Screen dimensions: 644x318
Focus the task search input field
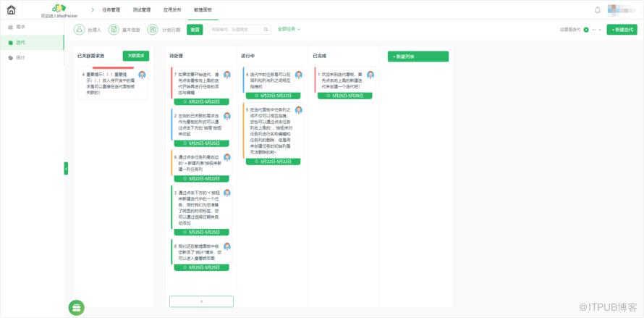[236, 30]
